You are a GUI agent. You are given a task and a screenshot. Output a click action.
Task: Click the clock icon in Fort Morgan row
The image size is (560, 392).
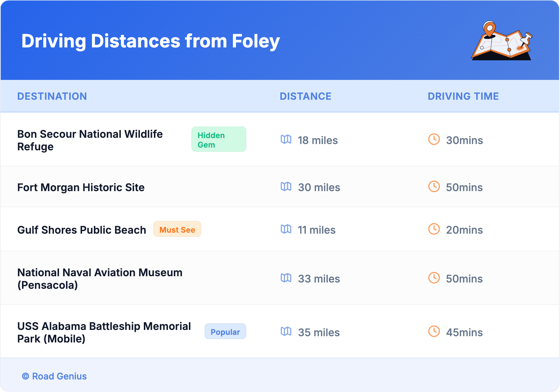[434, 187]
